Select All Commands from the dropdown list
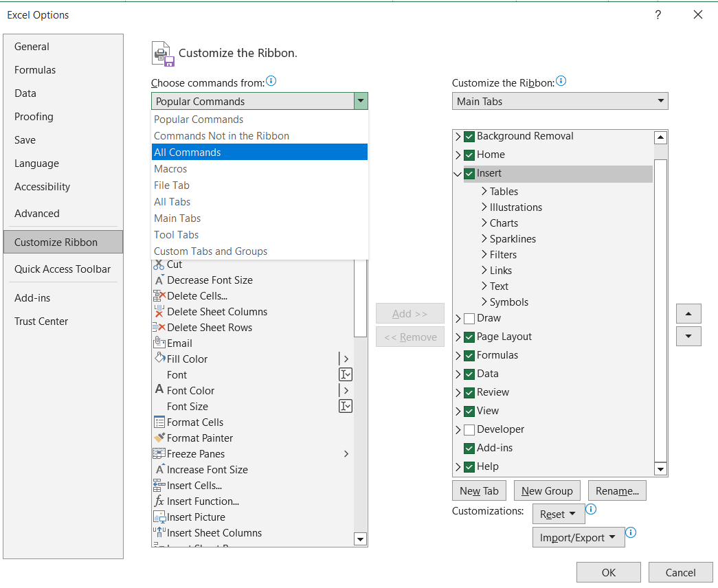Screen dimensions: 718x588 [x=260, y=152]
